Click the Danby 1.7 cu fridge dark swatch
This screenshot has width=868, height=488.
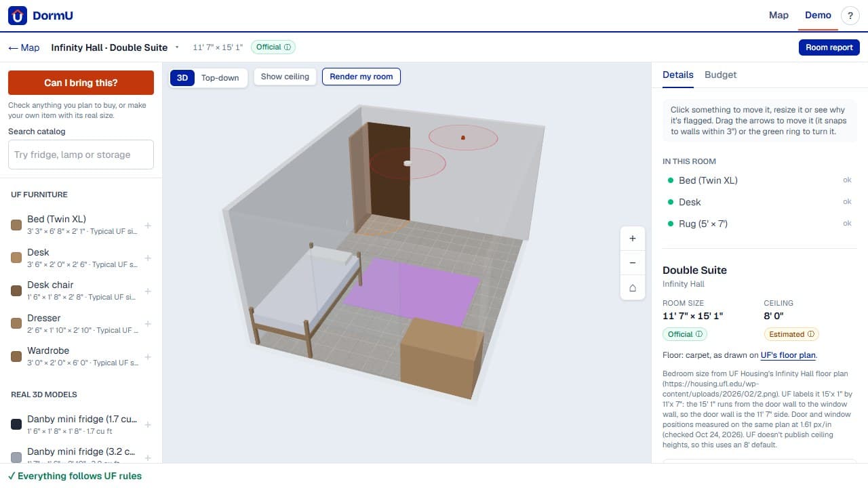tap(16, 424)
